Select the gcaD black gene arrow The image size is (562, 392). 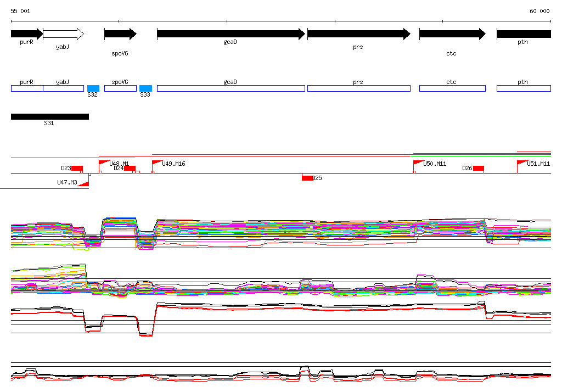coord(231,34)
